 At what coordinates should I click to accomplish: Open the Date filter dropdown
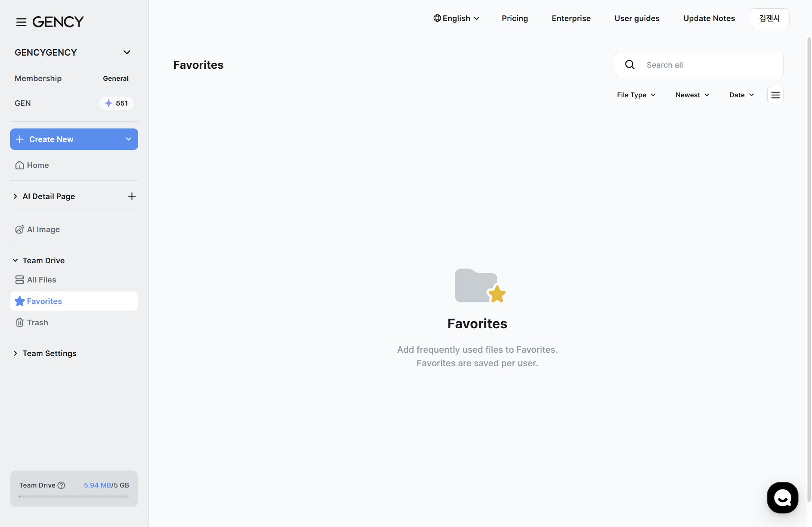tap(742, 95)
